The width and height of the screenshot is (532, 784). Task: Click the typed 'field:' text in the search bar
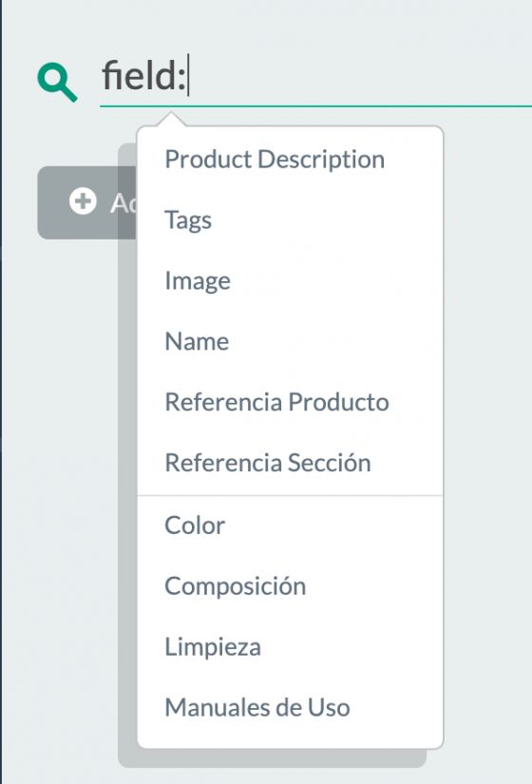click(143, 76)
